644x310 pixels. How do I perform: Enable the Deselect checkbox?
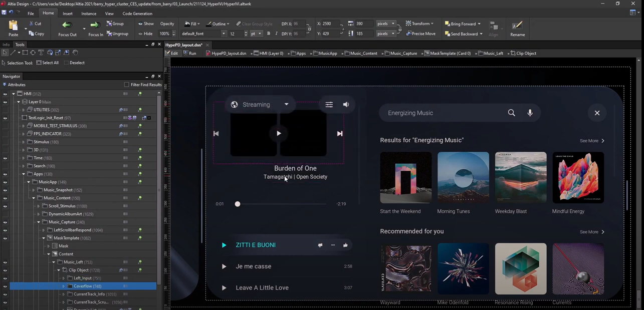(67, 63)
